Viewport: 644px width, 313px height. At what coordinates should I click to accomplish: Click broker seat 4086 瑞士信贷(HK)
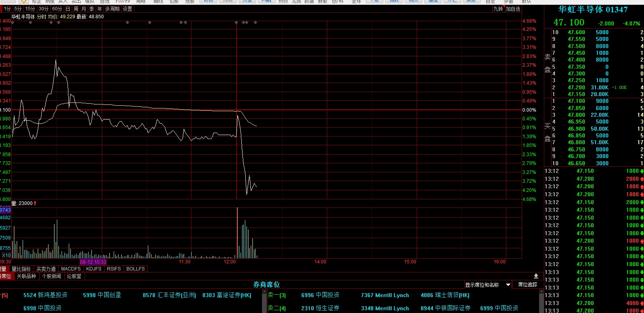[445, 295]
